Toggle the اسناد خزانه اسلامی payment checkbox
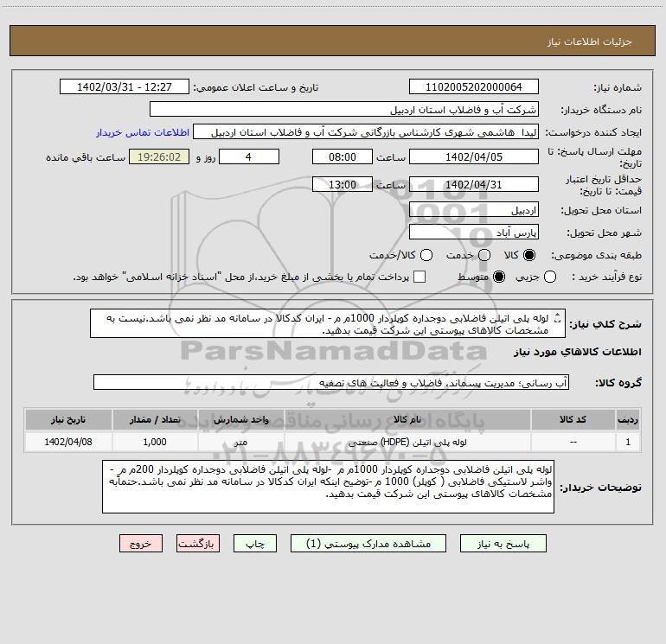 (419, 277)
